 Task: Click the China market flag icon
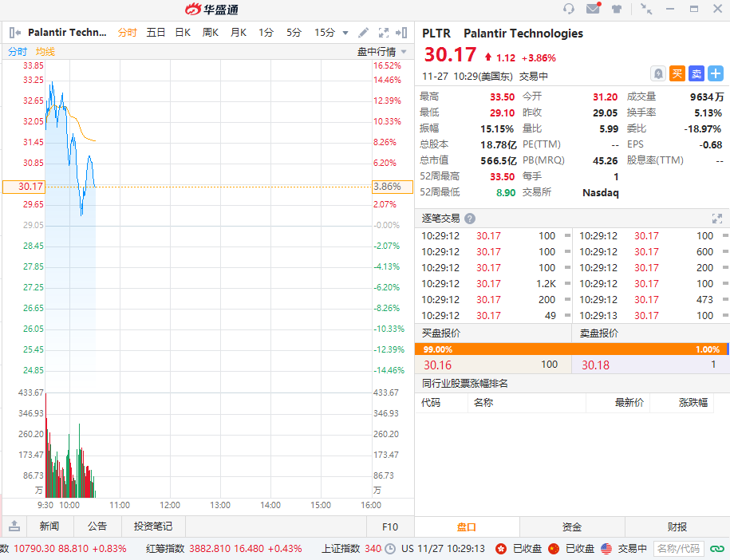pyautogui.click(x=554, y=549)
